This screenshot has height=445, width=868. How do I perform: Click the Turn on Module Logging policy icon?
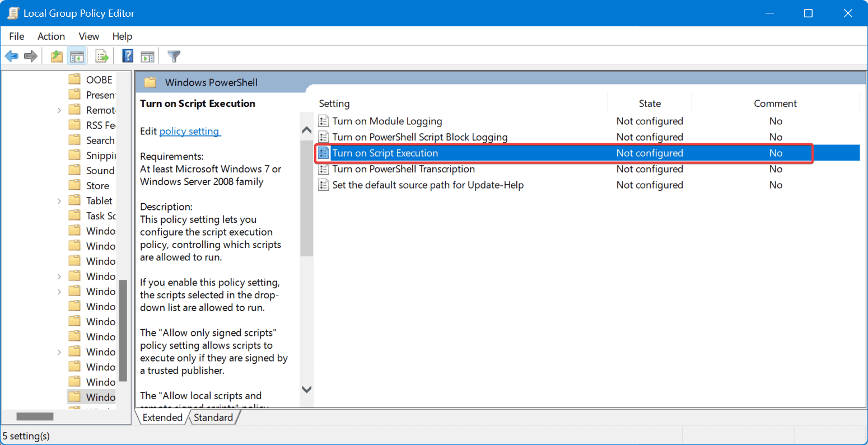(323, 121)
